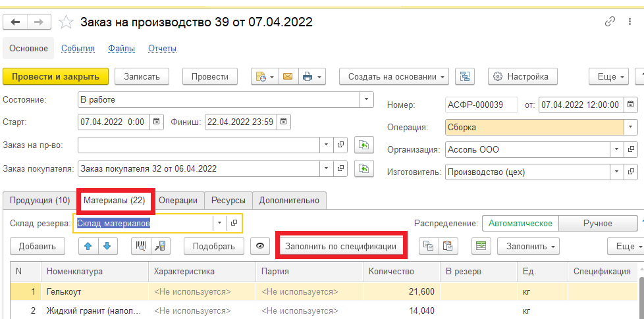Open calendar picker for Старт date

pos(156,122)
